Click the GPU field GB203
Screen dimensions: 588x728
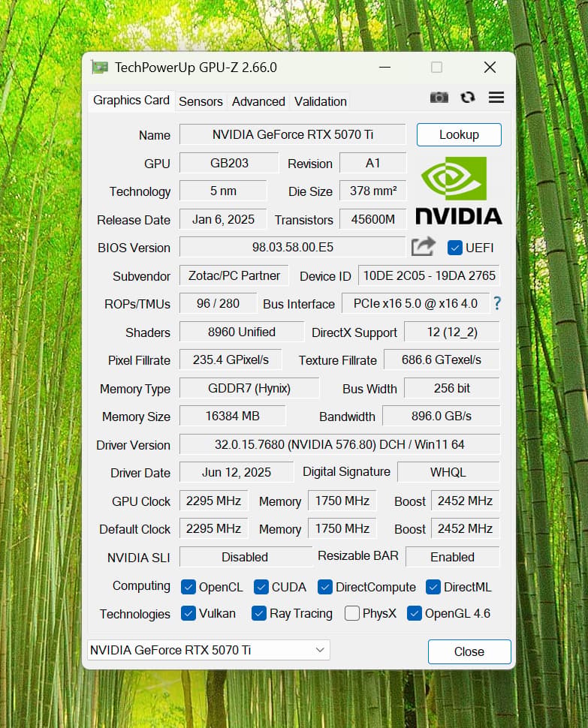tap(229, 163)
